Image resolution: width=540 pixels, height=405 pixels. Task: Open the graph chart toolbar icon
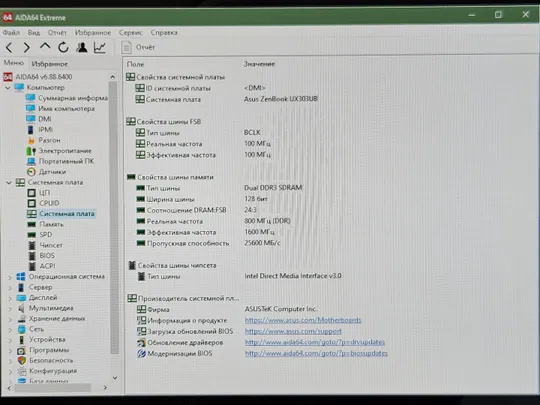click(100, 48)
